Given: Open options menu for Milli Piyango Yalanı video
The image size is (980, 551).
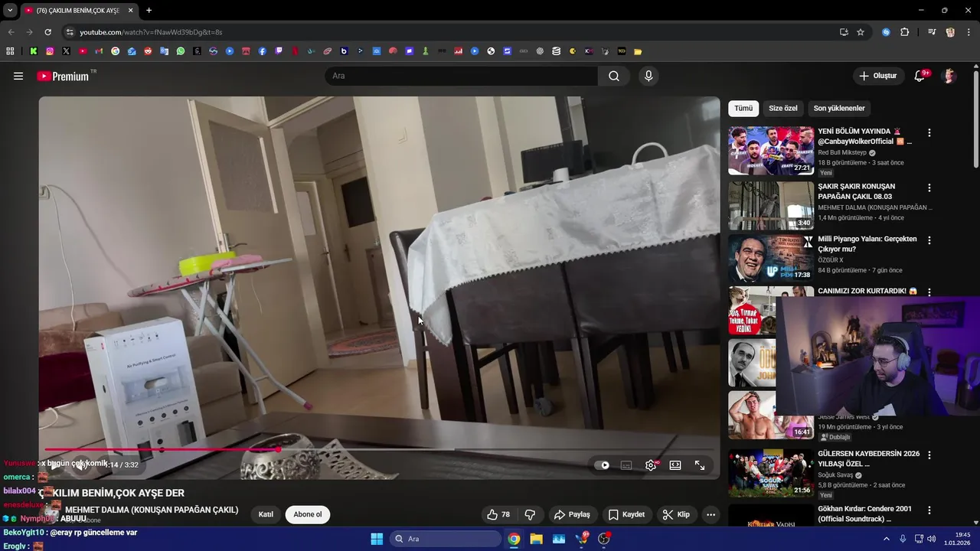Looking at the screenshot, I should click(929, 240).
